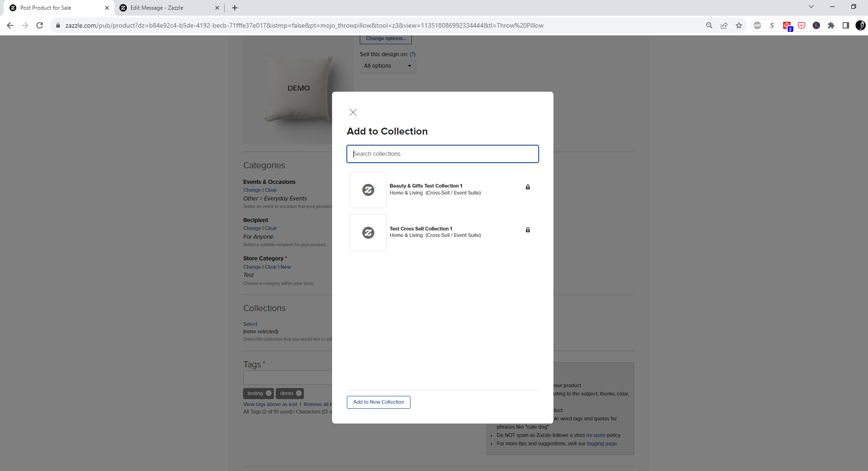The height and width of the screenshot is (471, 868).
Task: Click Change under Store Category
Action: pyautogui.click(x=252, y=267)
